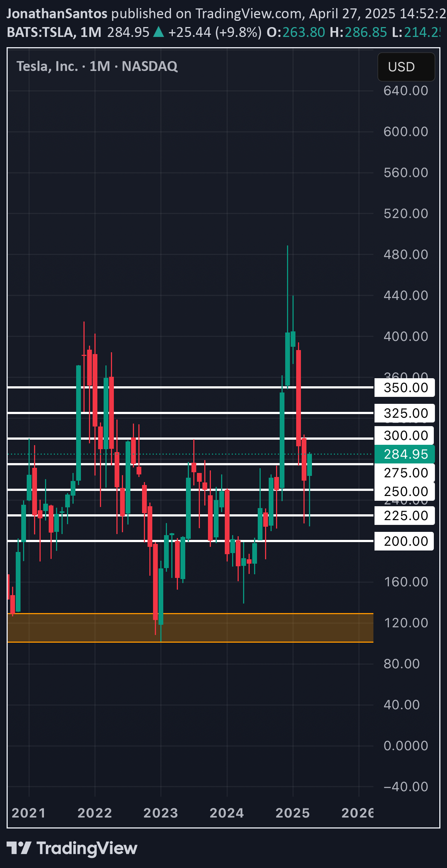Image resolution: width=447 pixels, height=868 pixels.
Task: Click the −40.00 price axis label
Action: pos(406,787)
